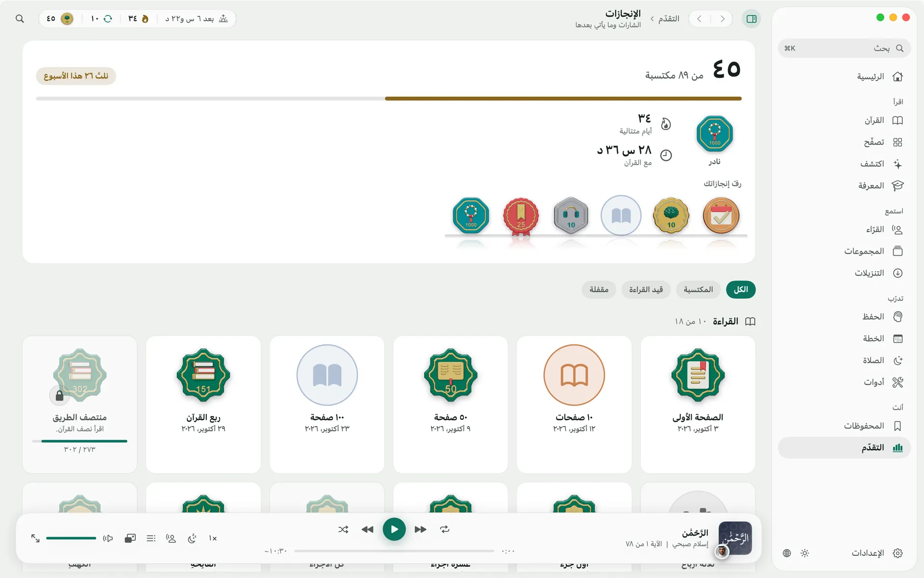Open the ربع القرآن achievement card
The height and width of the screenshot is (578, 924).
(203, 405)
